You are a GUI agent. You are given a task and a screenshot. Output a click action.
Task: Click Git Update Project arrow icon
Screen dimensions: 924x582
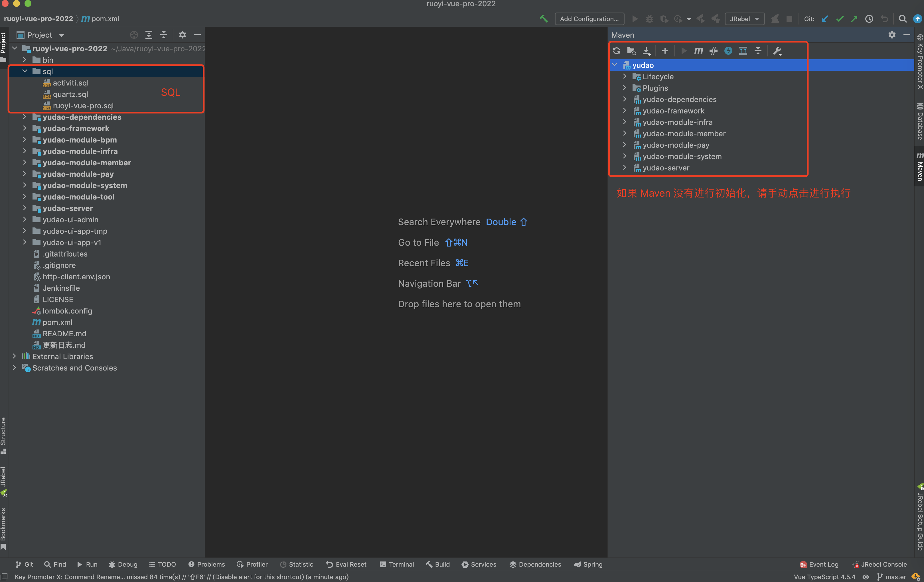coord(825,19)
